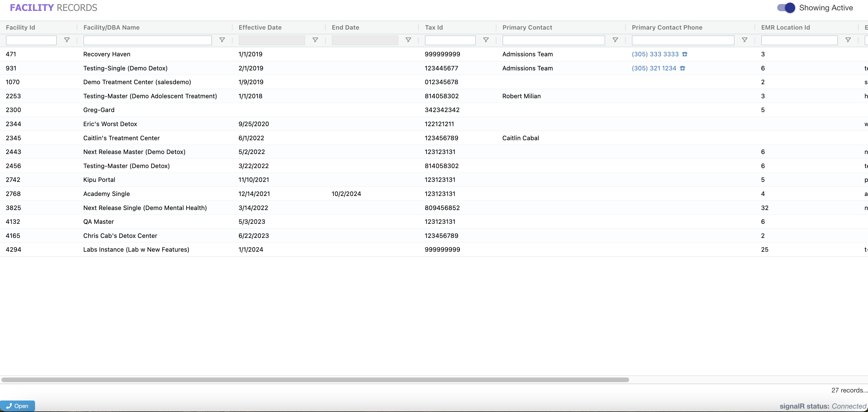Image resolution: width=868 pixels, height=412 pixels.
Task: Sort by the Effective Date column header
Action: click(x=260, y=28)
